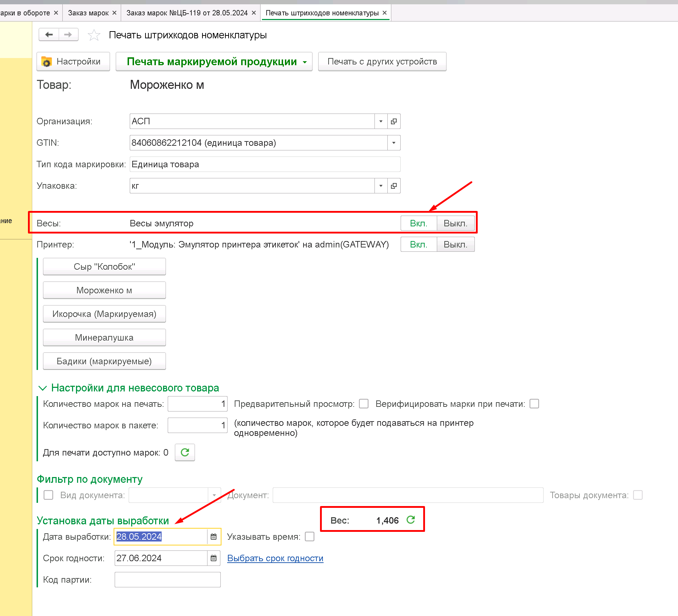Viewport: 678px width, 616px height.
Task: Click the Организация field with АСП
Action: coord(252,121)
